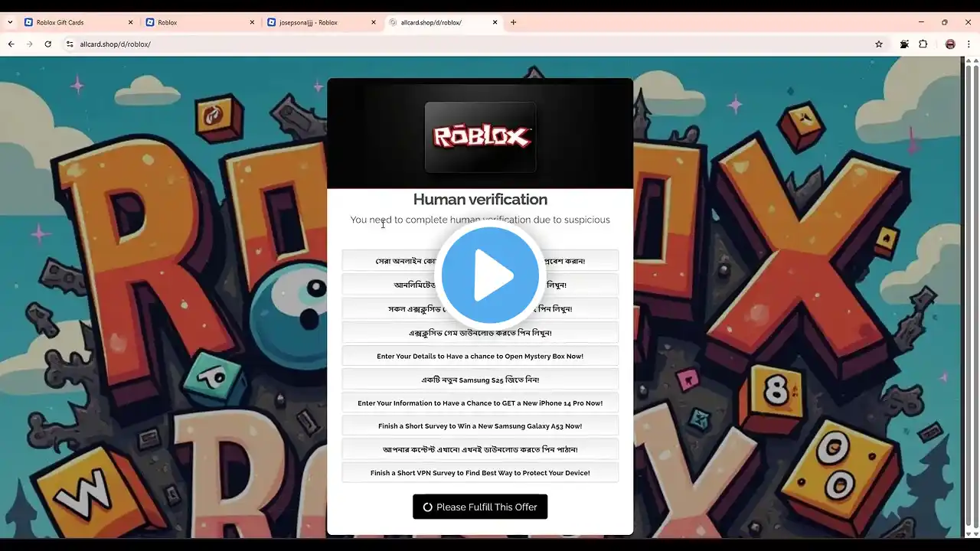Switch to the Roblox tab
The image size is (980, 551).
tap(201, 22)
